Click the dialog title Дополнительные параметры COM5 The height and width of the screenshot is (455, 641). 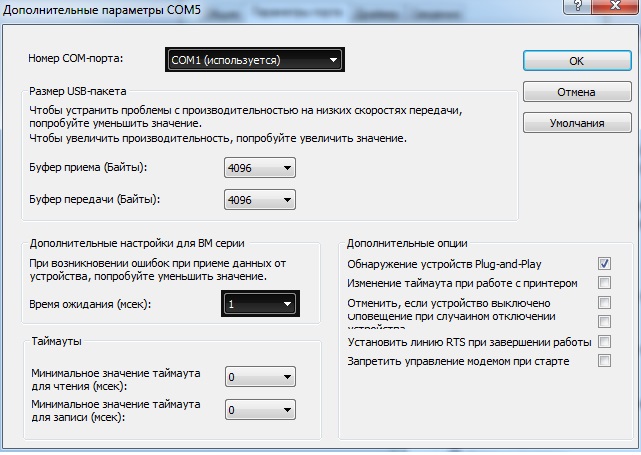(x=102, y=9)
